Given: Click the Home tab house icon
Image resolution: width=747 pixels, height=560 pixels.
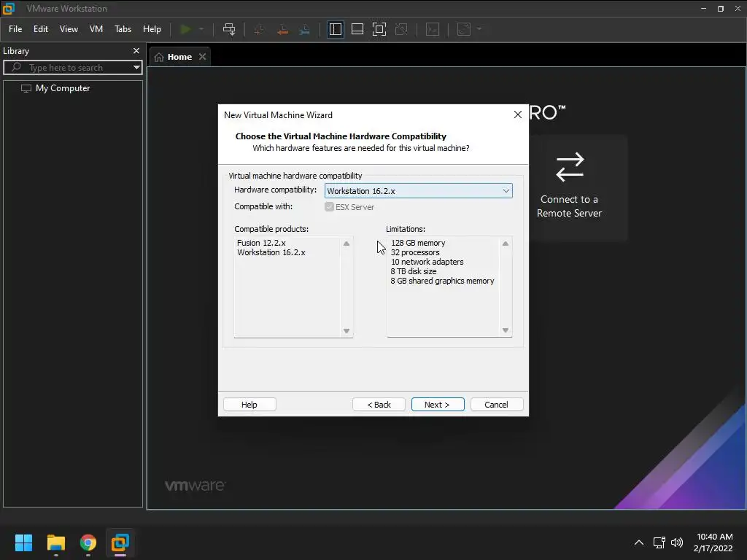Looking at the screenshot, I should pos(159,57).
